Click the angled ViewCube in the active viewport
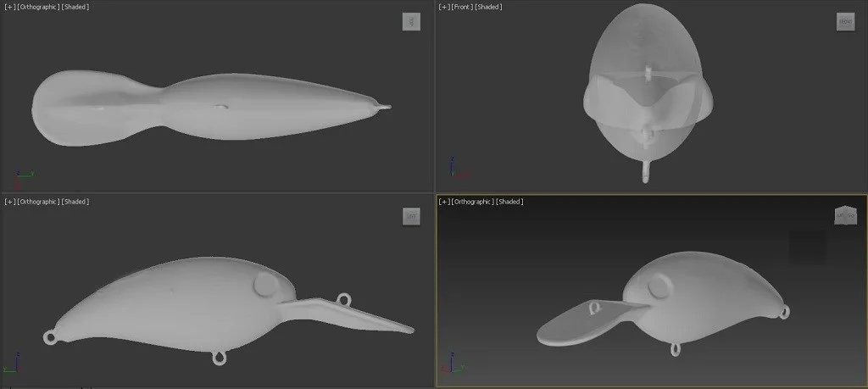 click(845, 215)
